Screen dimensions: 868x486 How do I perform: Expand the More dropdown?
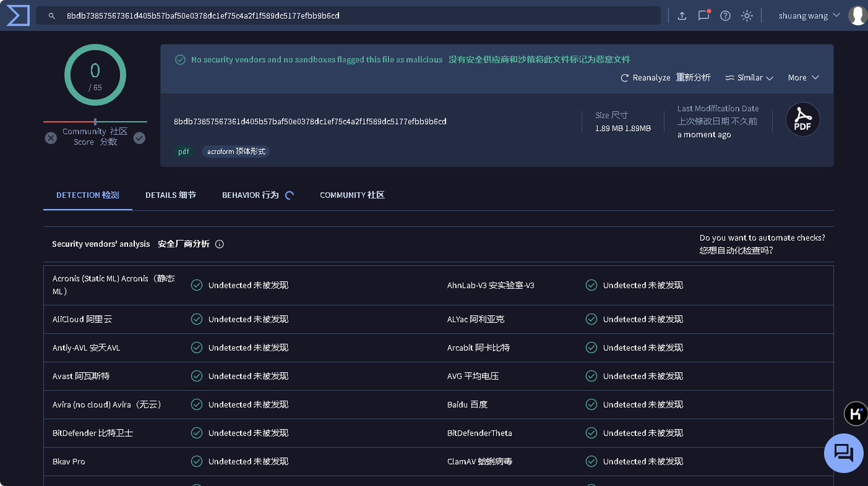[x=804, y=78]
